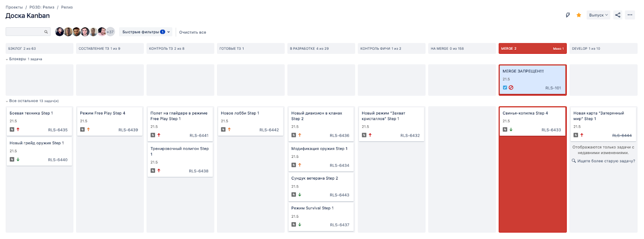Click the magnifier icon in search box

46,32
